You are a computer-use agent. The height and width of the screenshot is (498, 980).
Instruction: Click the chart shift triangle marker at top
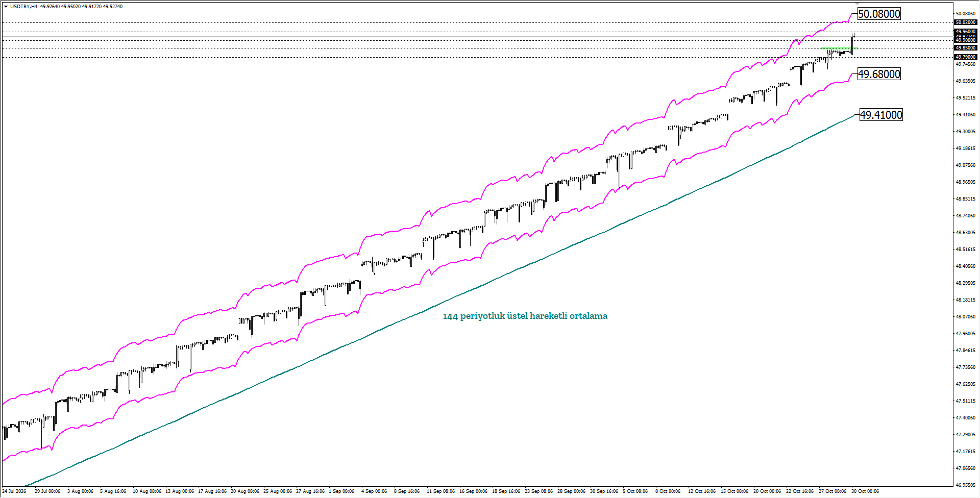coord(857,4)
